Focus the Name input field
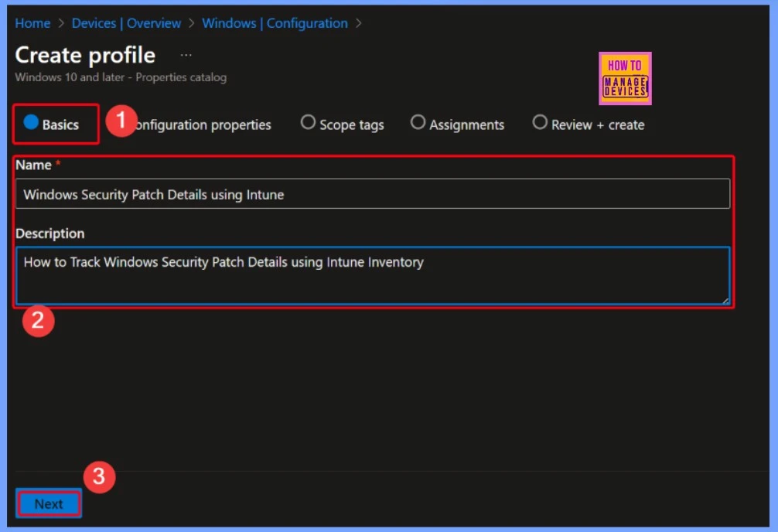The width and height of the screenshot is (778, 532). point(373,194)
